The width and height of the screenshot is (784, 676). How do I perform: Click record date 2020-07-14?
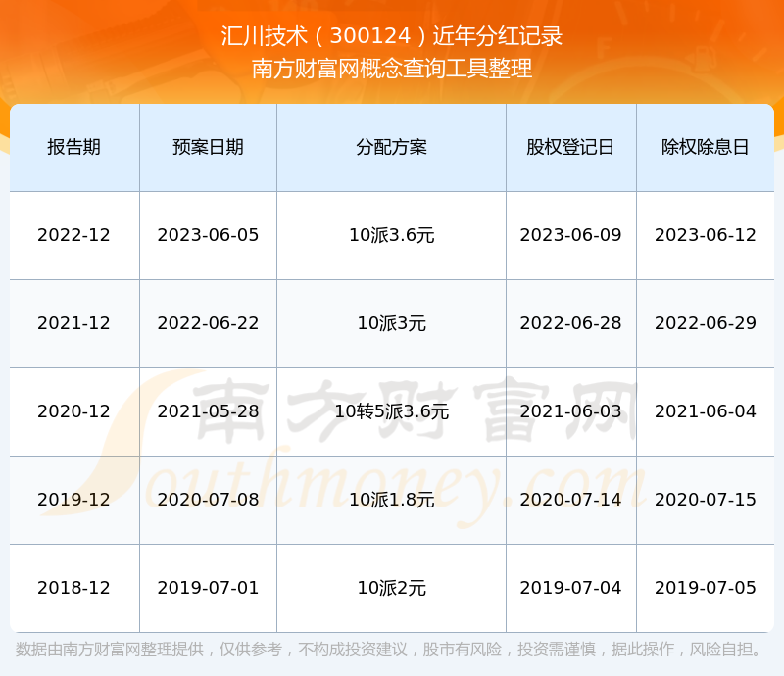click(570, 499)
